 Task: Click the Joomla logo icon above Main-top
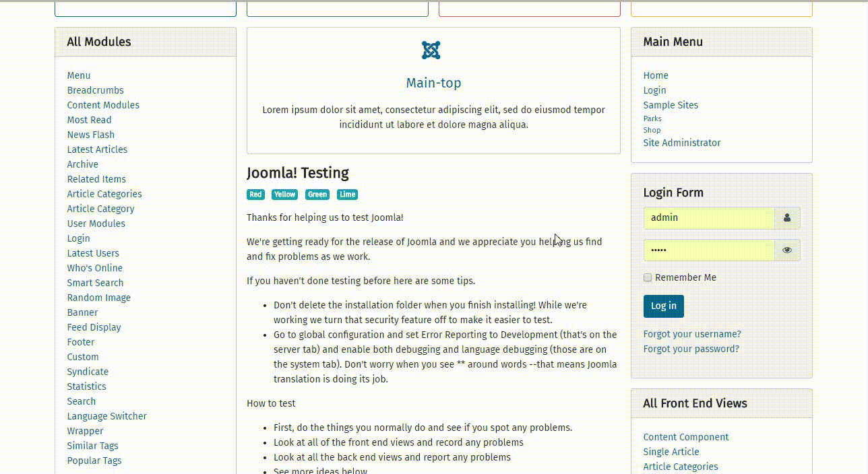click(431, 50)
